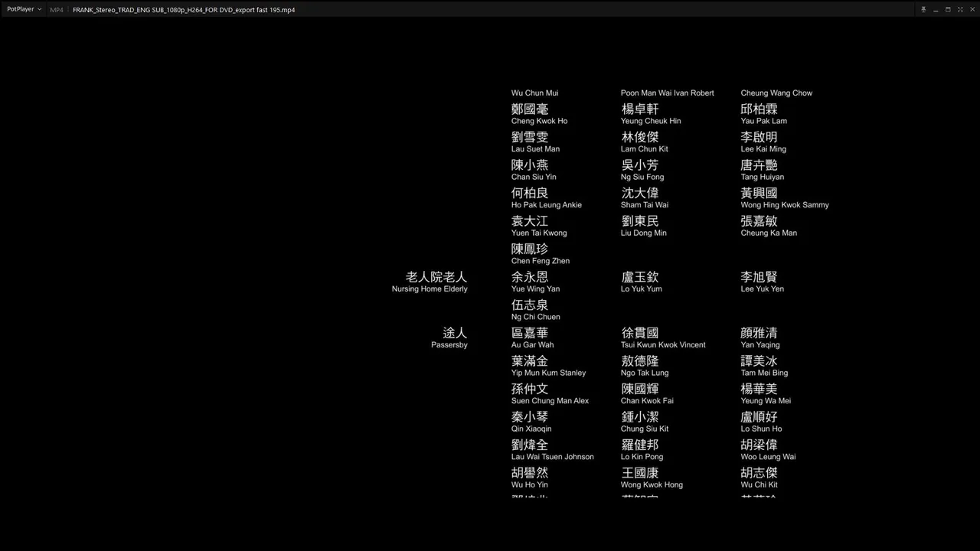This screenshot has height=551, width=980.
Task: Click the name Yeung Wa Mei
Action: pos(766,401)
